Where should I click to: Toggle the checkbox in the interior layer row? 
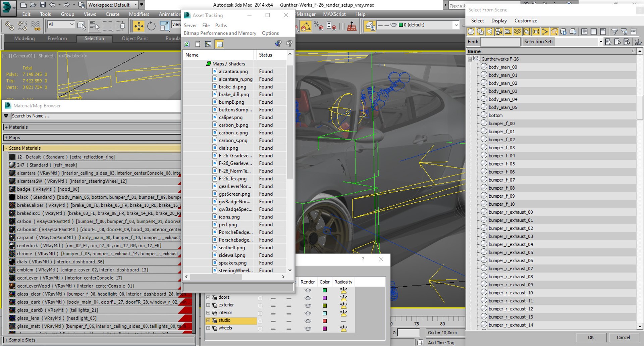pyautogui.click(x=260, y=313)
